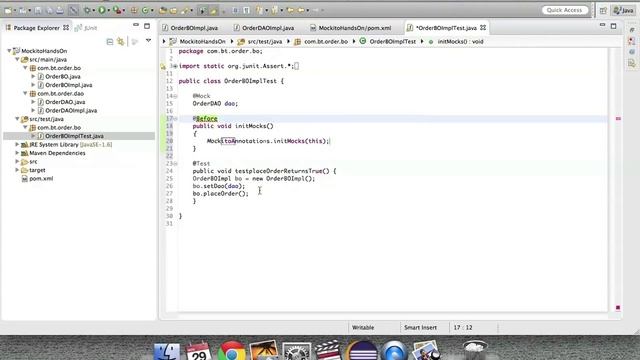The width and height of the screenshot is (640, 360).
Task: Open the OrderDAOImpl.java editor tab
Action: (264, 28)
